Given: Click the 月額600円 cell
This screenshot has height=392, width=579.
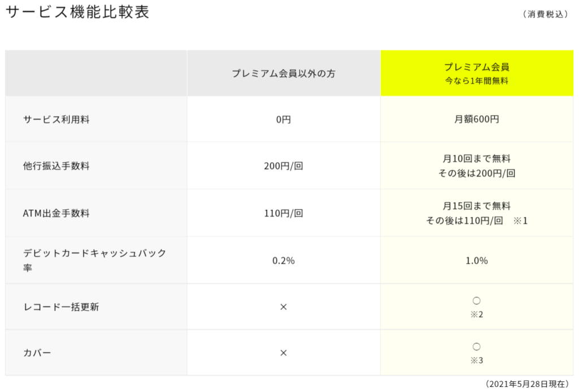Looking at the screenshot, I should tap(477, 120).
